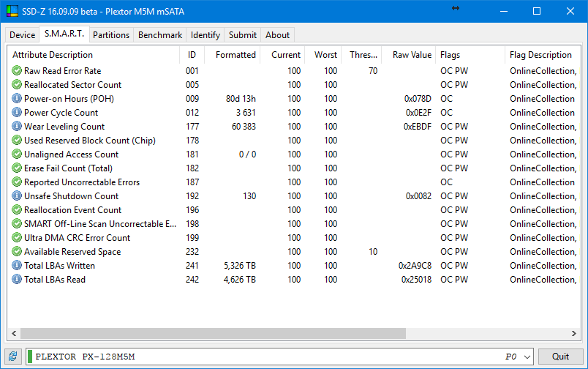This screenshot has height=369, width=588.
Task: Click the info icon beside Unsafe Shutdown Count
Action: click(17, 196)
